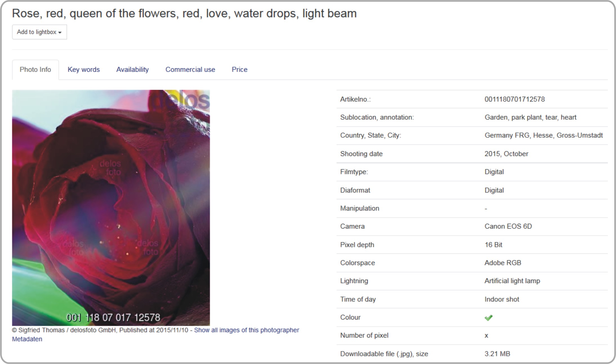Click the Artikelno. label
The width and height of the screenshot is (616, 364).
355,99
